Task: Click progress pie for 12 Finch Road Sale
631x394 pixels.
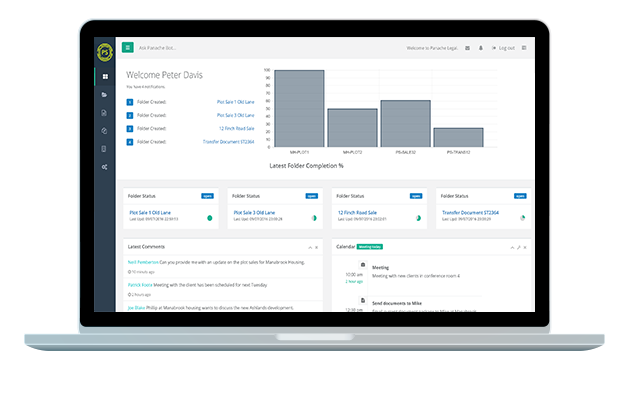Action: pos(418,218)
